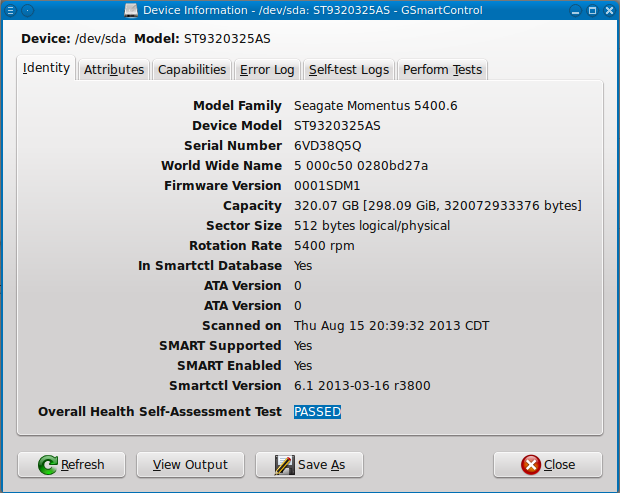Screen dimensions: 620x493
Task: Click the Rotation Rate label
Action: [x=235, y=246]
